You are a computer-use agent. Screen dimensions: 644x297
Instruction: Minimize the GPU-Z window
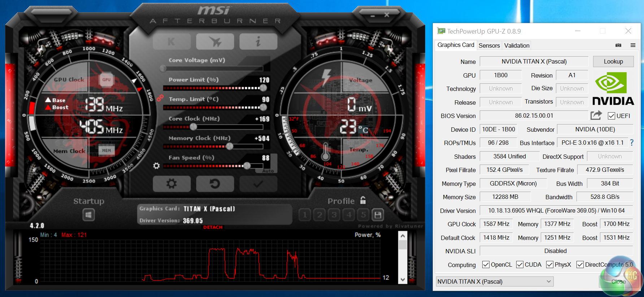click(x=578, y=31)
